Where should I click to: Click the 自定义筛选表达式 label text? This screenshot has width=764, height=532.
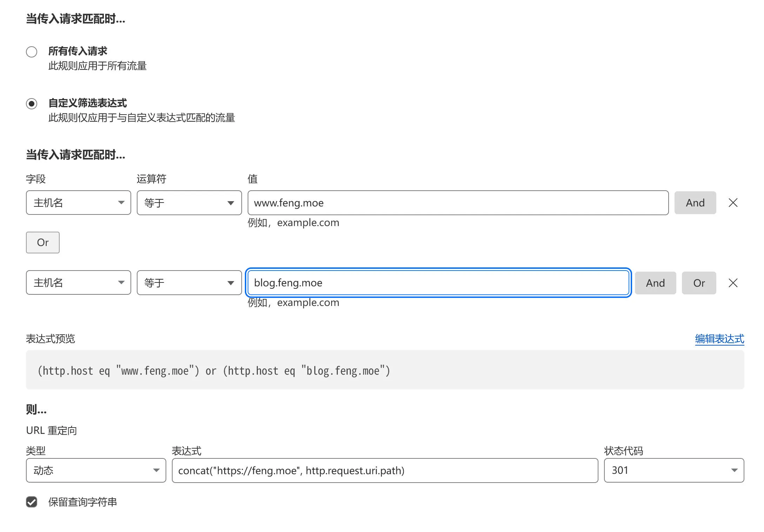pos(88,103)
